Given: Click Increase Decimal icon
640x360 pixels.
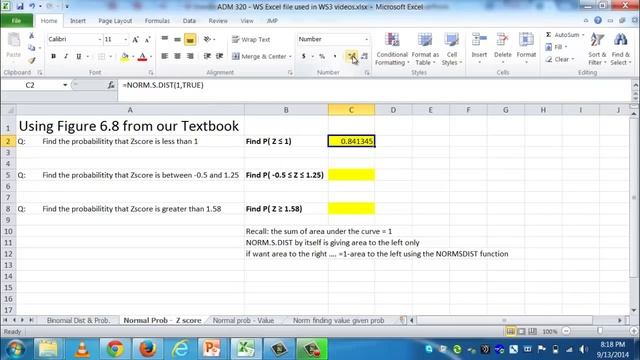Looking at the screenshot, I should click(x=351, y=56).
